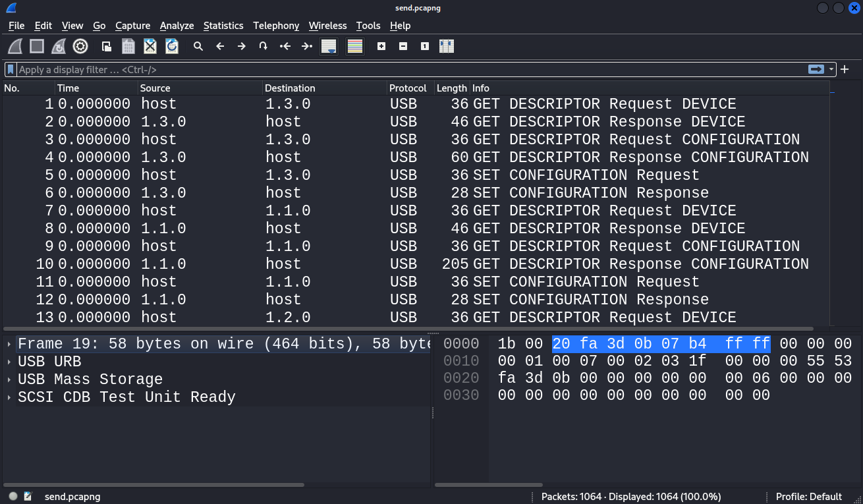
Task: Open the Capture options gear icon
Action: tap(80, 46)
